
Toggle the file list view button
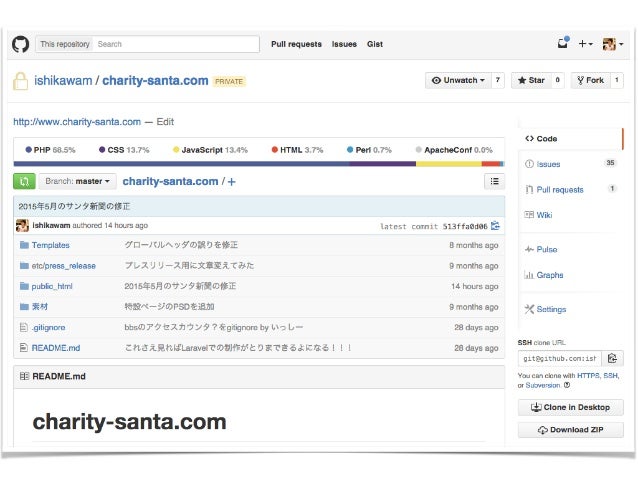[494, 181]
